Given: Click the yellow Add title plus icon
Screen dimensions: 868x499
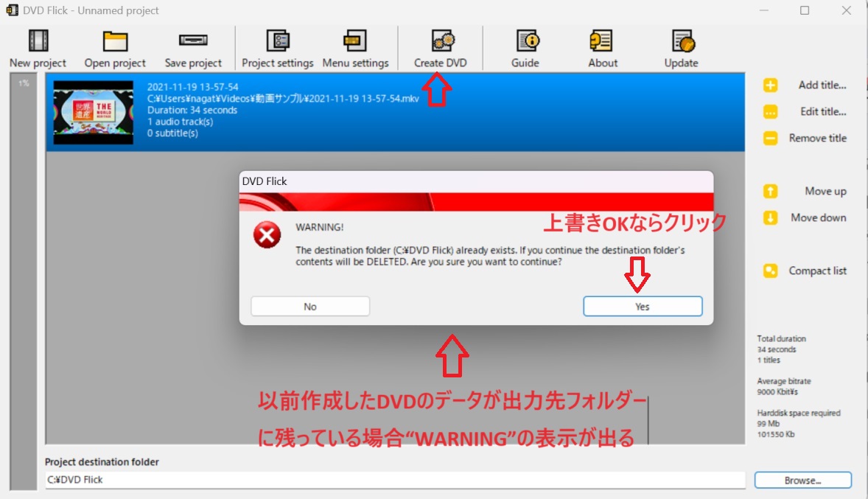Looking at the screenshot, I should pyautogui.click(x=770, y=86).
